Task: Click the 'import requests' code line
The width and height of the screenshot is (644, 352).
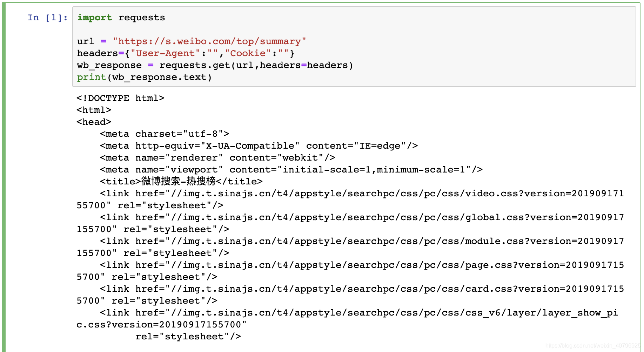Action: coord(121,18)
